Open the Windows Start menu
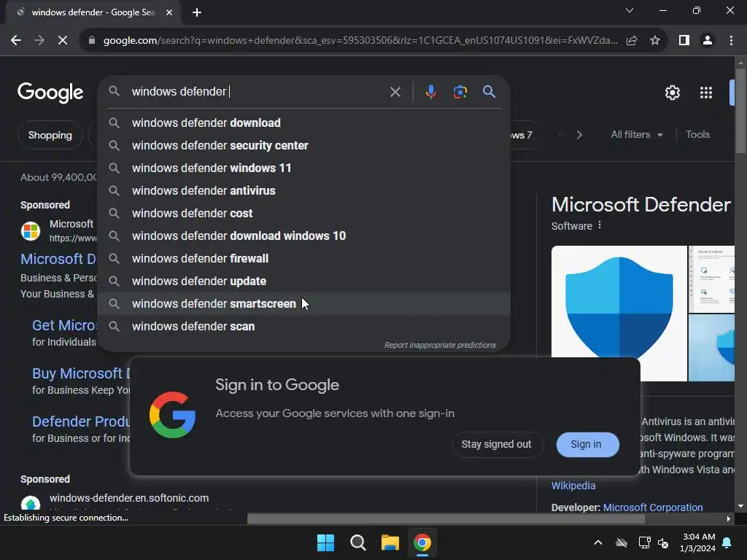The image size is (747, 560). click(x=326, y=542)
